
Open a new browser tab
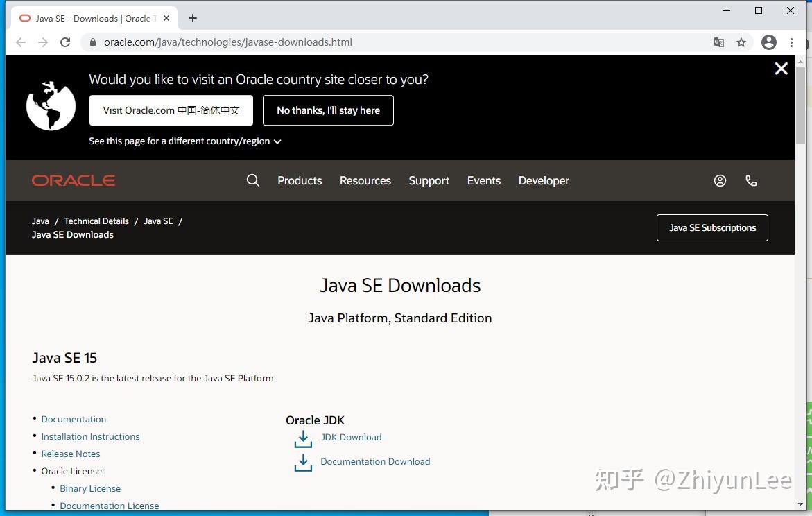coord(193,18)
